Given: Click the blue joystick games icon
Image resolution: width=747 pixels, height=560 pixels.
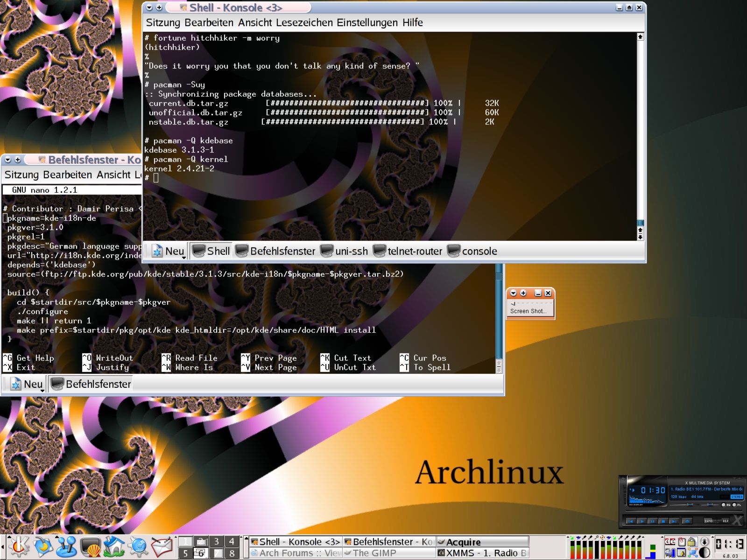Looking at the screenshot, I should 67,547.
